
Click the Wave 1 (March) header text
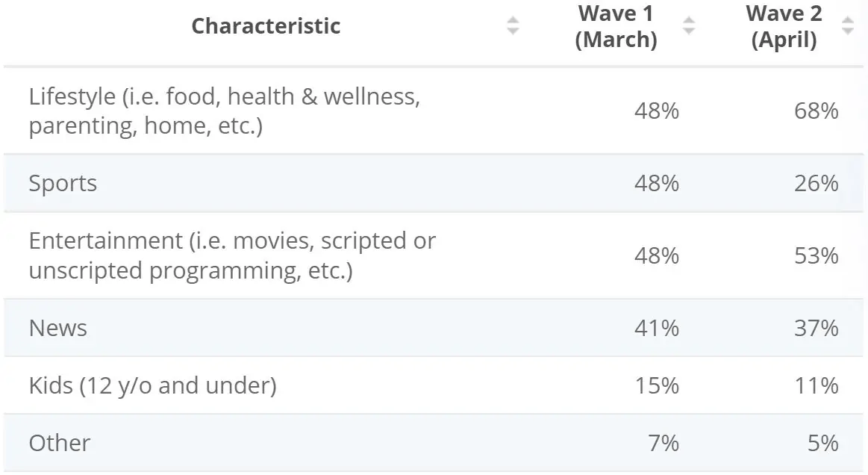tap(616, 26)
